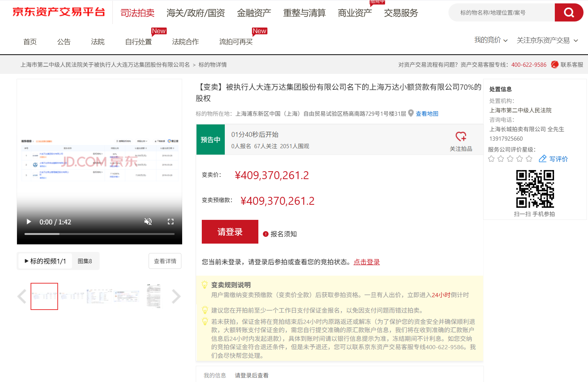The width and height of the screenshot is (588, 382).
Task: Select the fourth rating star
Action: [x=519, y=159]
